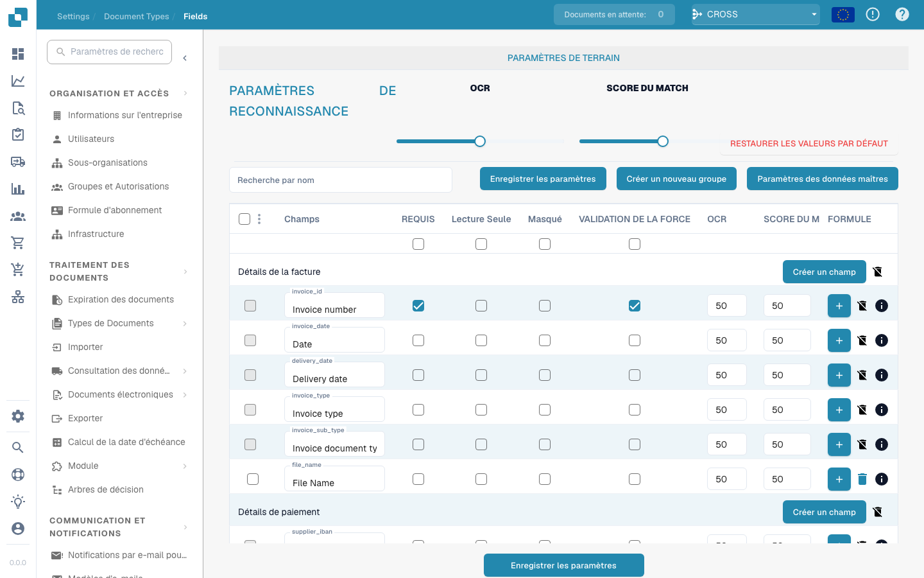Show info for Delivery date field
The width and height of the screenshot is (924, 578).
click(x=882, y=375)
